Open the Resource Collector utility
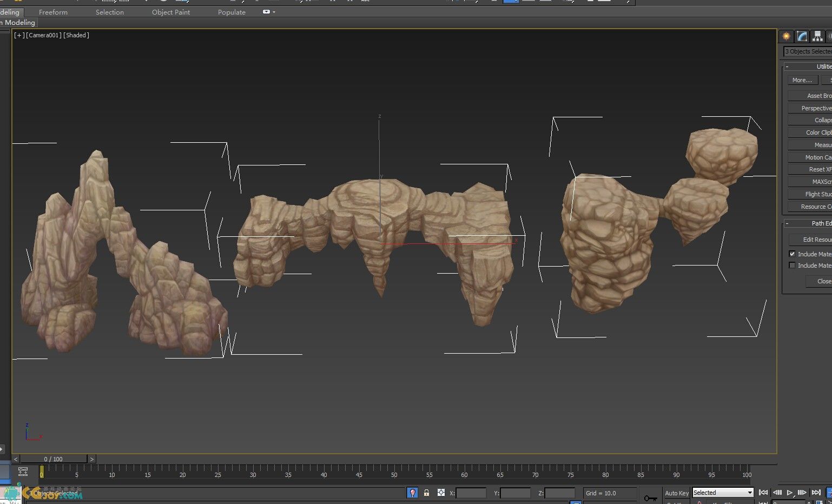Viewport: 832px width, 504px height. pos(810,207)
